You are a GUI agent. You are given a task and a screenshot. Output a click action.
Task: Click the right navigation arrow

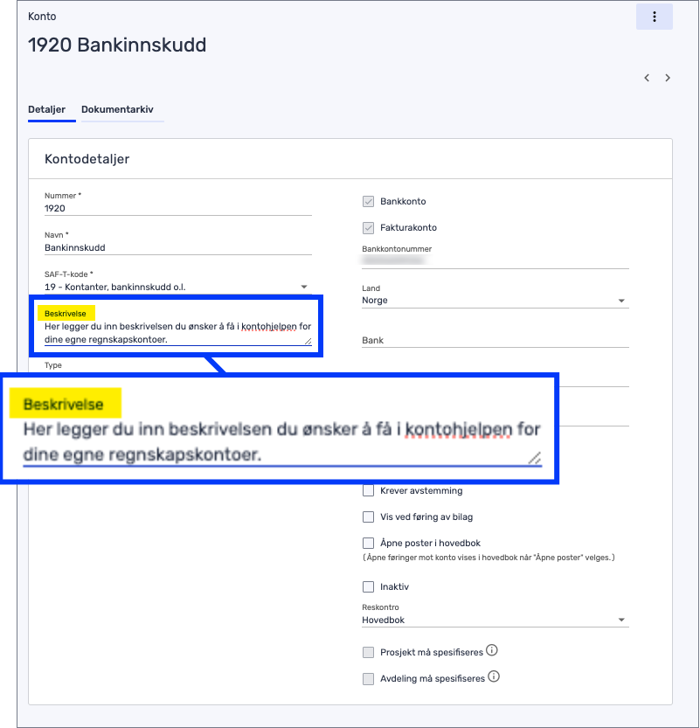click(668, 78)
